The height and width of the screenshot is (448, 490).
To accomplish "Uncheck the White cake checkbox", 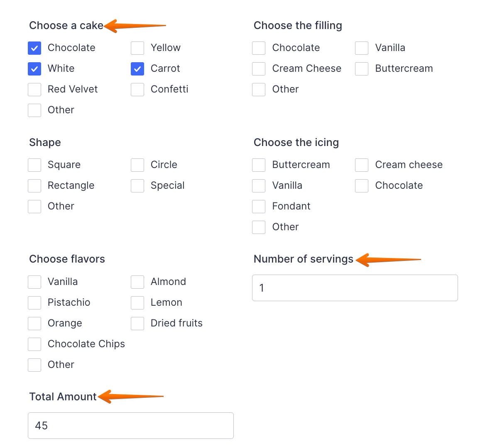I will click(34, 69).
